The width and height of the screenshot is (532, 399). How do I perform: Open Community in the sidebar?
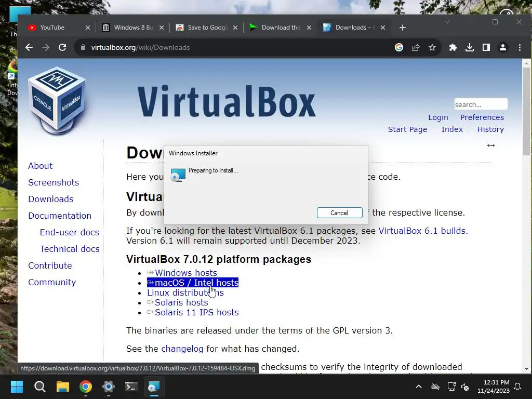[52, 282]
